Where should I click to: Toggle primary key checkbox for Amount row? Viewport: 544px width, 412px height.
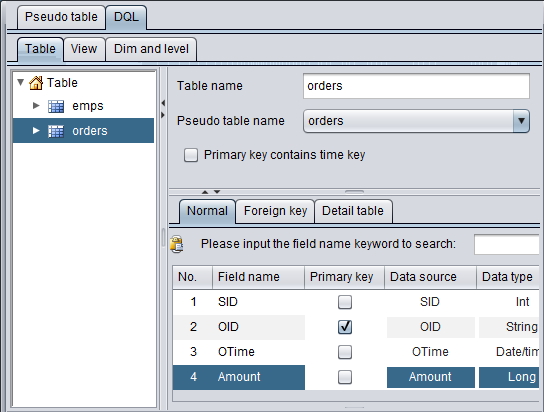coord(345,377)
